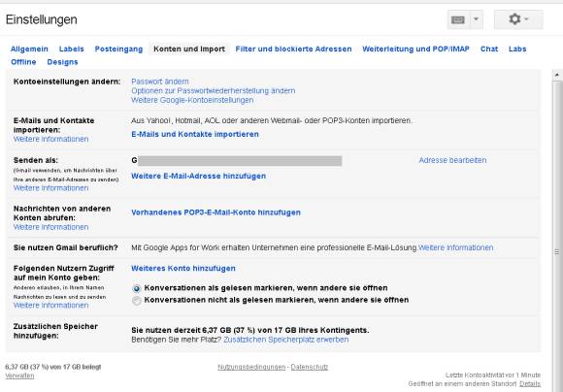The height and width of the screenshot is (392, 563).
Task: Click Weitere E-Mail-Adresse hinzufügen
Action: point(199,176)
